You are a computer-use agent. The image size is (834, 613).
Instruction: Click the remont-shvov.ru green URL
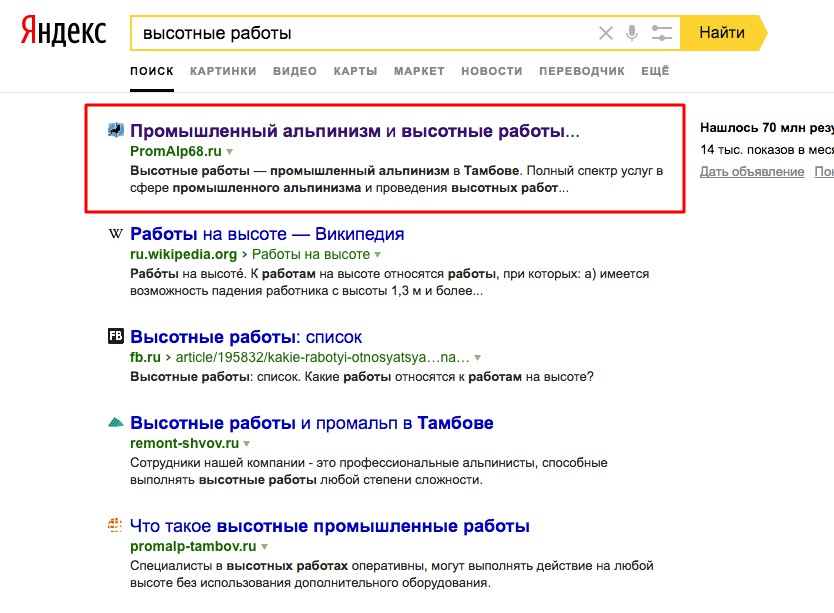click(185, 443)
